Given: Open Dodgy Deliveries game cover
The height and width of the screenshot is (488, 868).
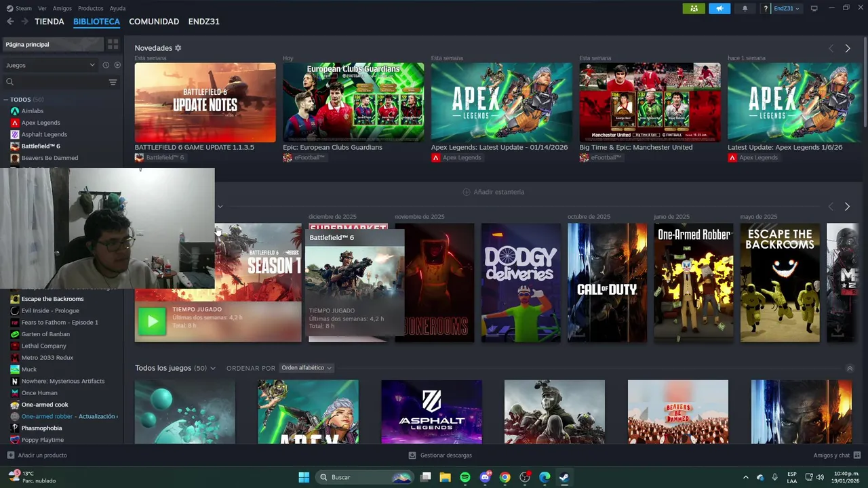Looking at the screenshot, I should click(521, 283).
